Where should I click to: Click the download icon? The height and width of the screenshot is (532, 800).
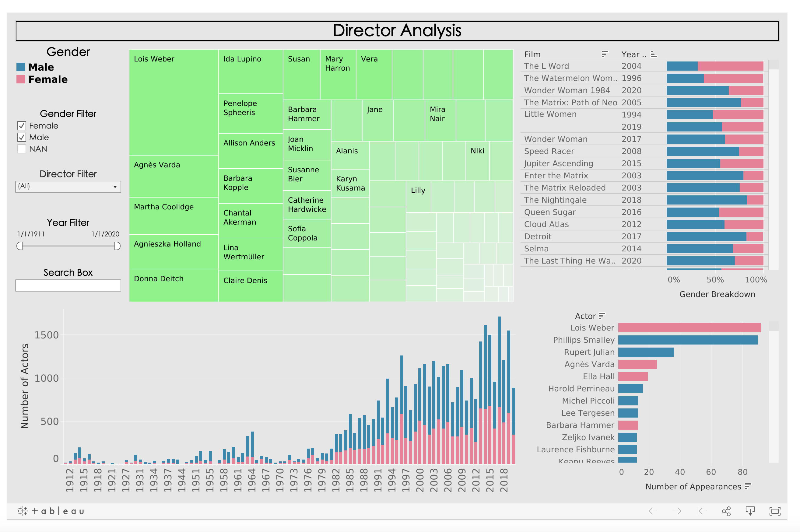tap(750, 511)
